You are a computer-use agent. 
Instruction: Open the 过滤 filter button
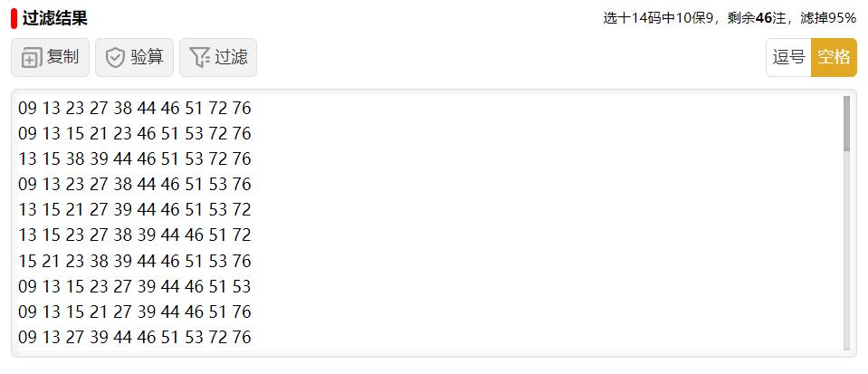pyautogui.click(x=218, y=58)
